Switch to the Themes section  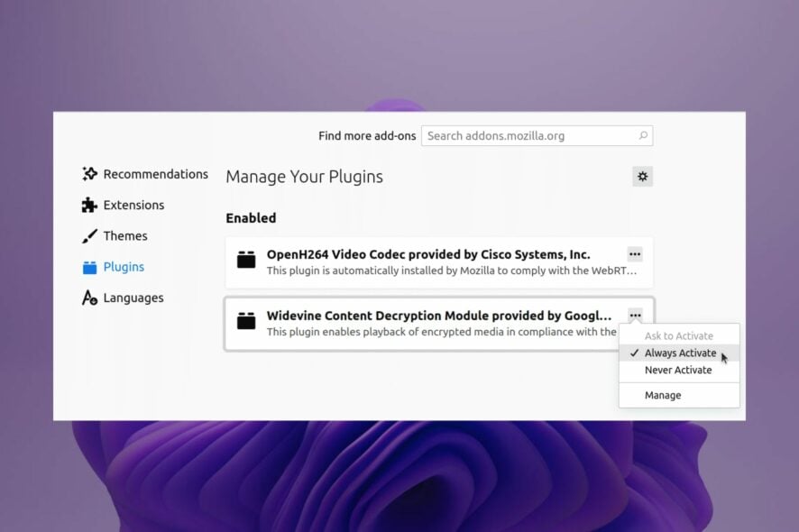(x=125, y=236)
